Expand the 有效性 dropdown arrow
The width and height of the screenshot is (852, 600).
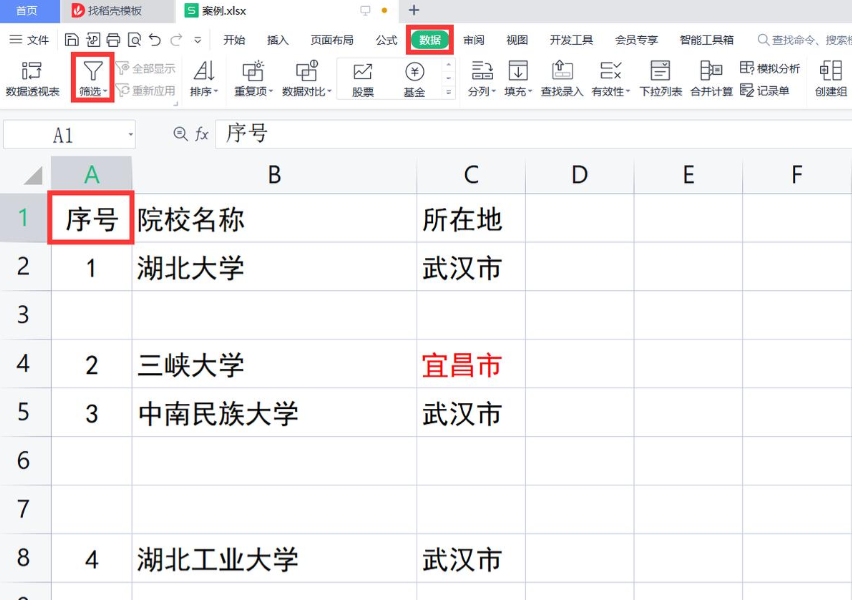628,91
